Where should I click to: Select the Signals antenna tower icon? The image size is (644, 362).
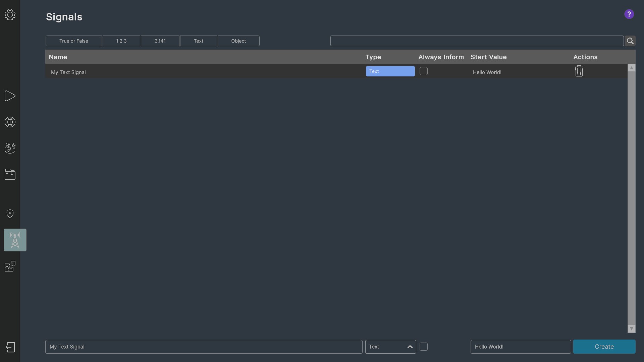click(15, 240)
